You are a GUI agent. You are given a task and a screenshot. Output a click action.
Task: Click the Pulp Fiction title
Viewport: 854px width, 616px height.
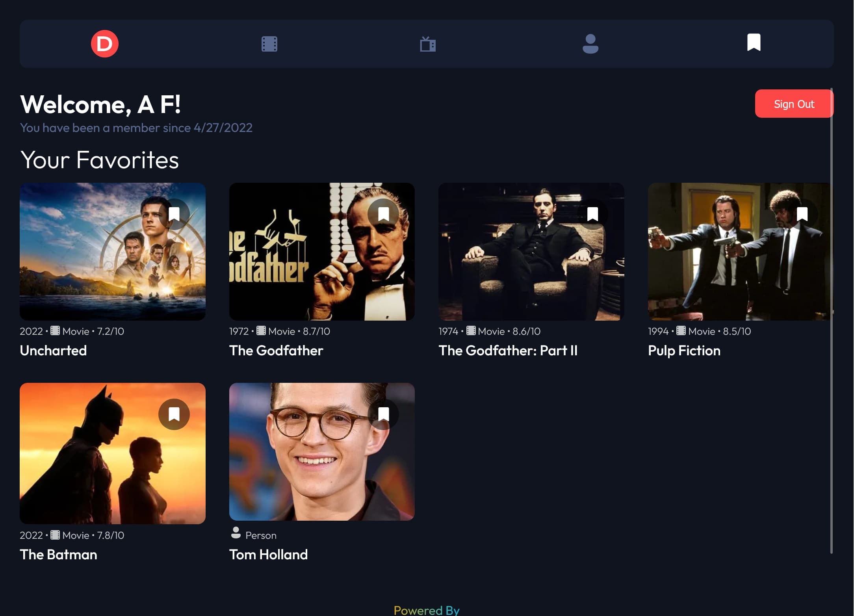click(684, 351)
